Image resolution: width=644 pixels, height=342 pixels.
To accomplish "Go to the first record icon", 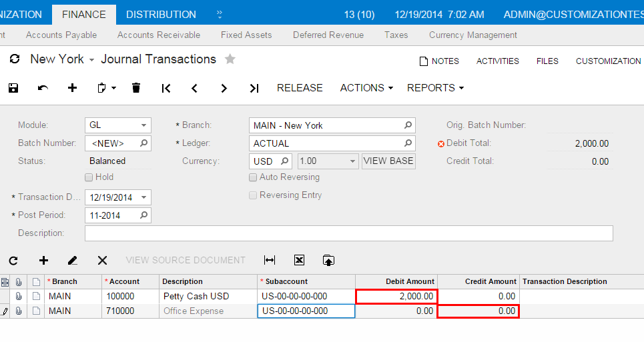I will point(166,88).
